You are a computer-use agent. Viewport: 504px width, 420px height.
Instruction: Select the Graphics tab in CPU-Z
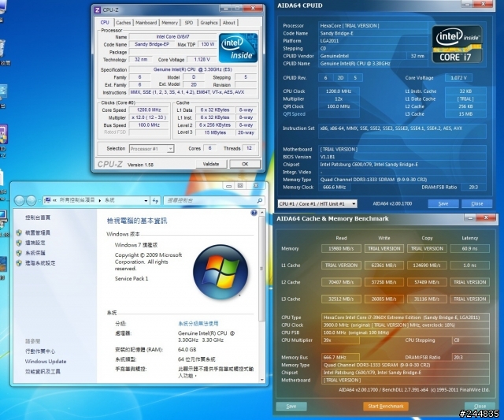pyautogui.click(x=209, y=23)
